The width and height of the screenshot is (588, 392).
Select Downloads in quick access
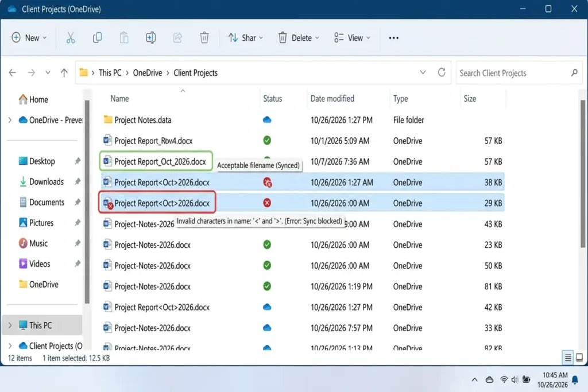(x=41, y=182)
